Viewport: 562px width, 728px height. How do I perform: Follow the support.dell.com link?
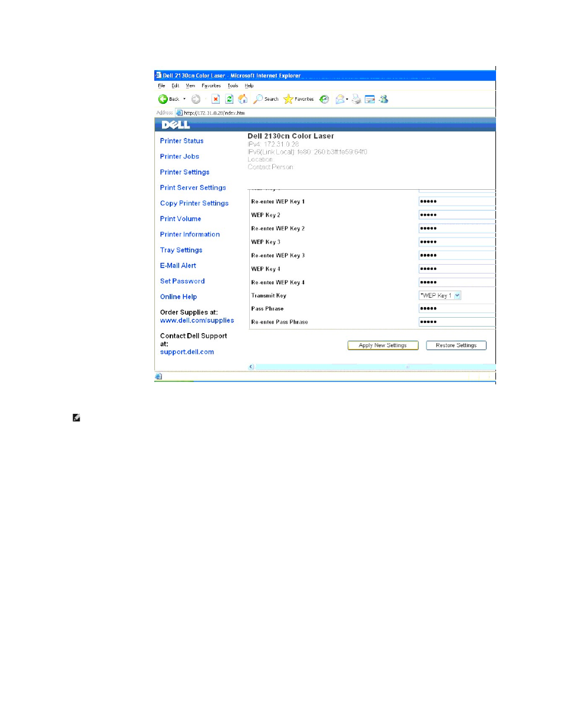tap(187, 352)
